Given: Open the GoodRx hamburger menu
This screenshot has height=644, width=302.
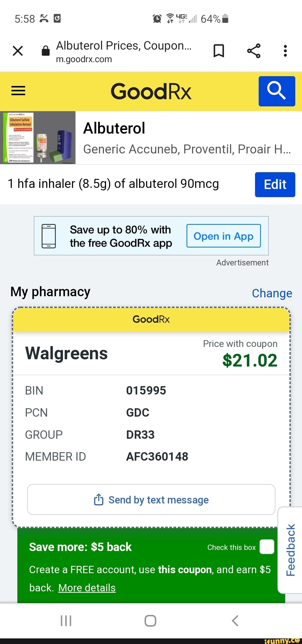Looking at the screenshot, I should coord(18,91).
